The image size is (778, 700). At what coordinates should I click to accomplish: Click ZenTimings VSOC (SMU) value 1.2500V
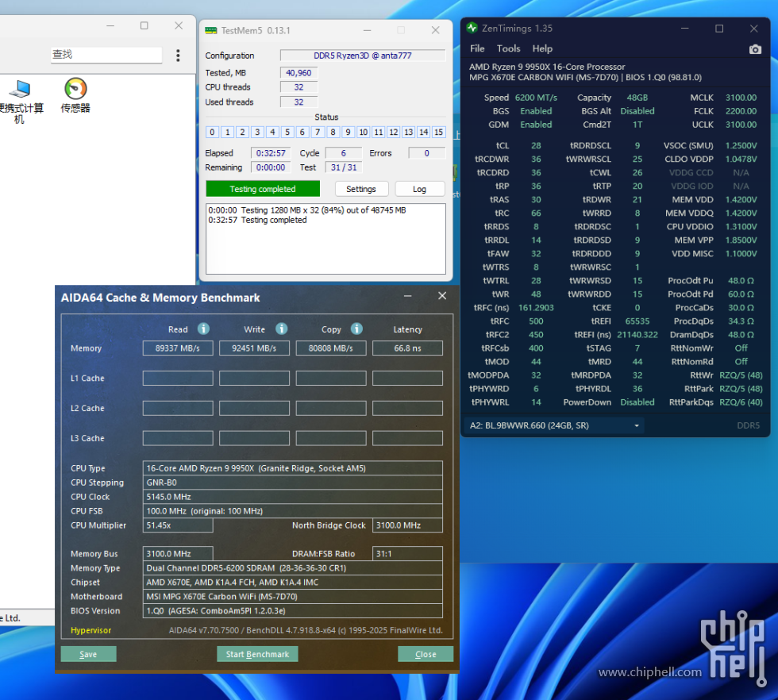coord(741,146)
